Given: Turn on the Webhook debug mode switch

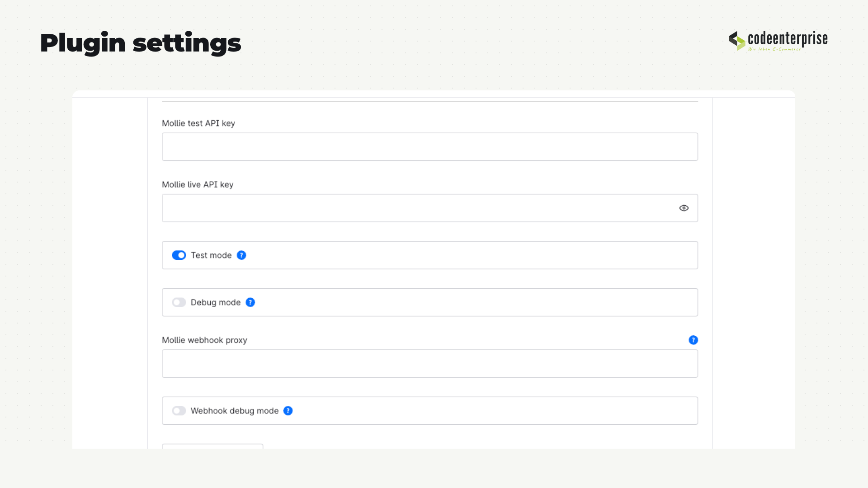Looking at the screenshot, I should point(179,411).
